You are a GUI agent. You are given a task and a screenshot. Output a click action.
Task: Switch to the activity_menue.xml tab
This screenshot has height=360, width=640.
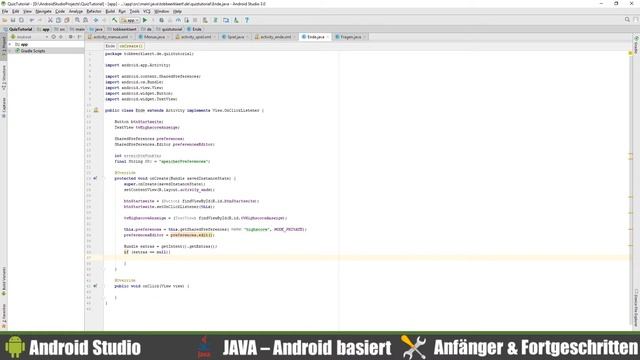tap(111, 37)
